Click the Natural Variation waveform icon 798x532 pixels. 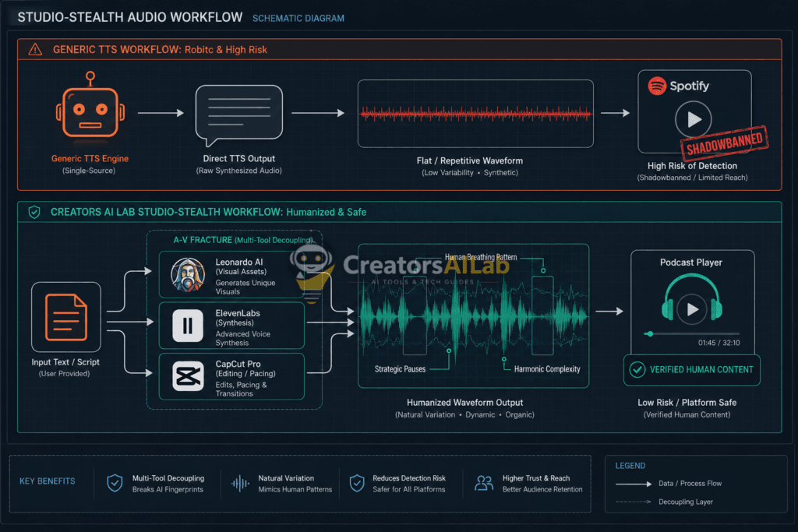coord(240,483)
